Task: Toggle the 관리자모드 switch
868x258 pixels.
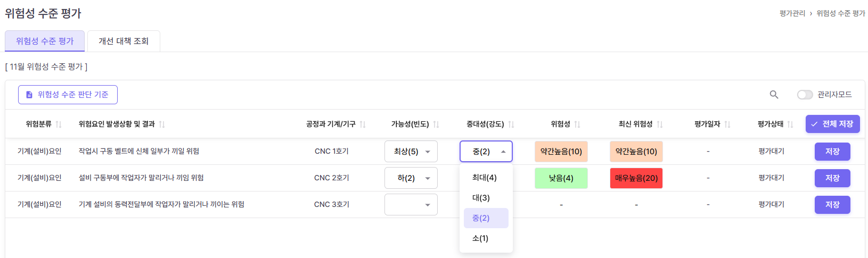Action: coord(805,95)
